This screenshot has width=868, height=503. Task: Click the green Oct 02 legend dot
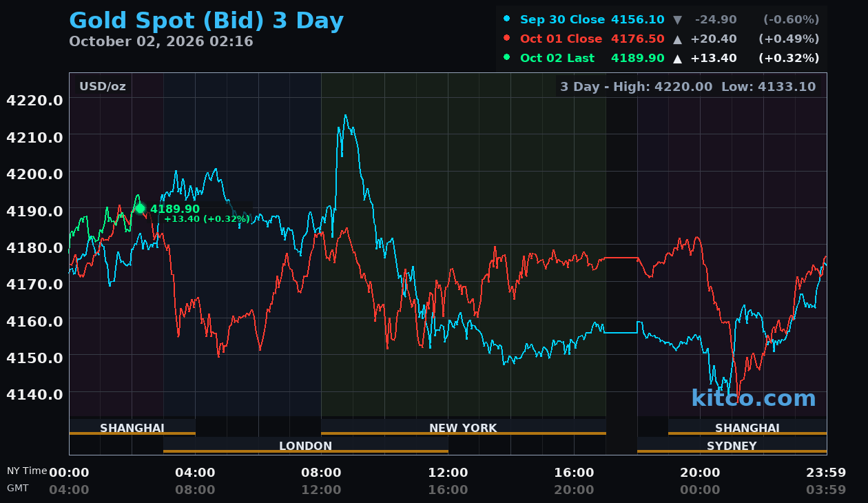click(507, 58)
